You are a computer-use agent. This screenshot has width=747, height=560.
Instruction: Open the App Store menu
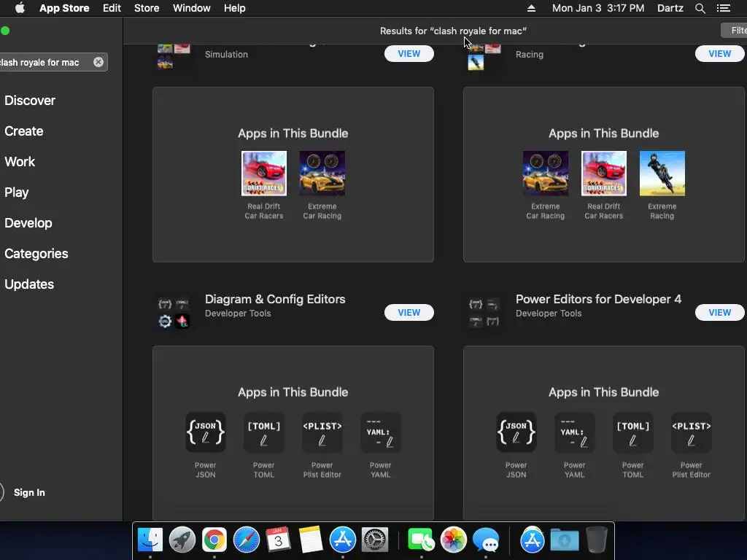[x=64, y=8]
